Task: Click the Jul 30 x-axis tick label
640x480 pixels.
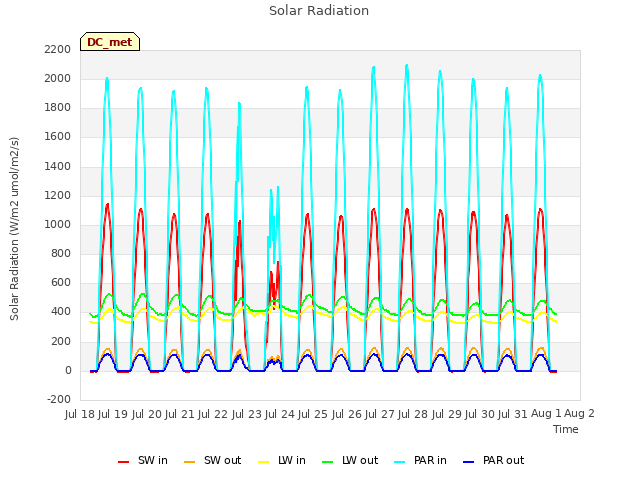Action: pyautogui.click(x=480, y=414)
